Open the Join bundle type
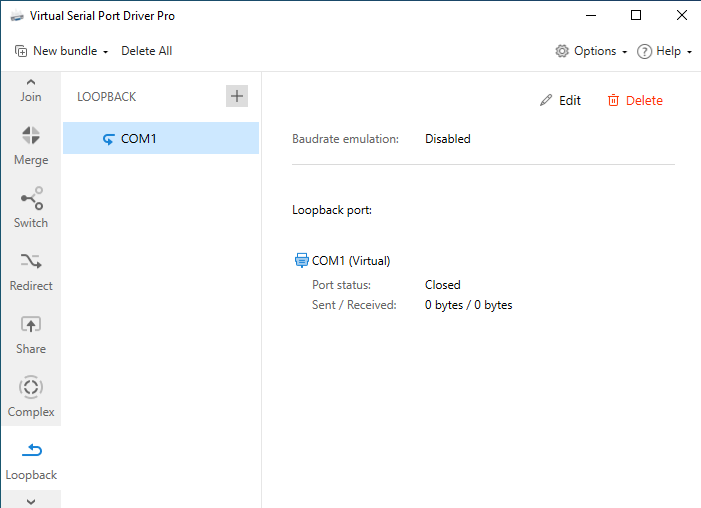This screenshot has width=701, height=508. point(31,97)
